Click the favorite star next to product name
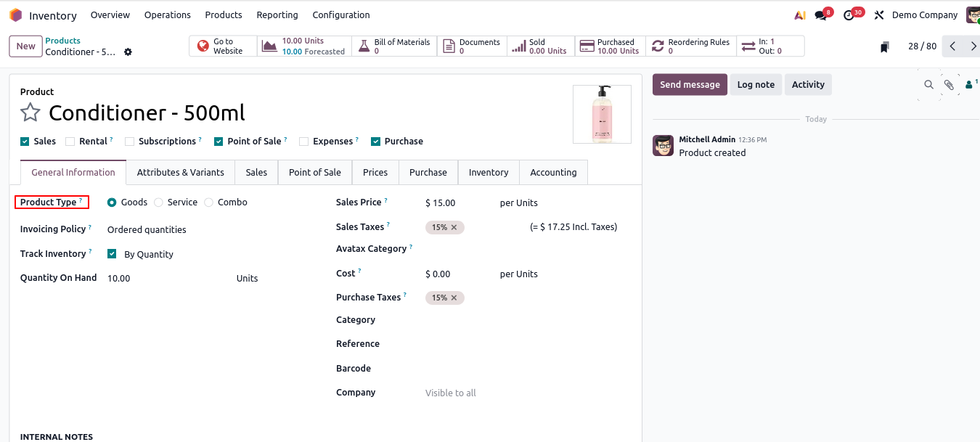980x442 pixels. point(30,112)
